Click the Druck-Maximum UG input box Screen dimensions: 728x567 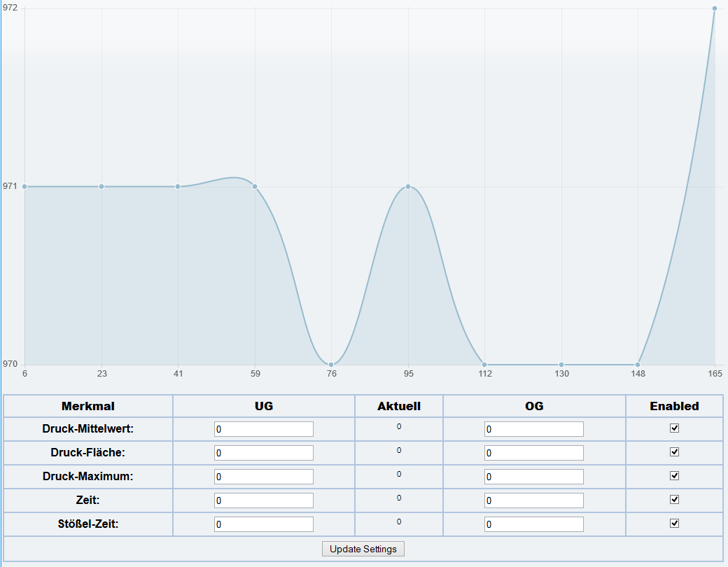click(x=264, y=477)
